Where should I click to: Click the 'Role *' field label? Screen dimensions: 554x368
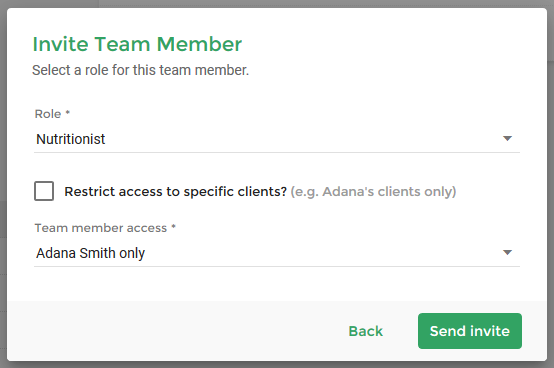[52, 114]
